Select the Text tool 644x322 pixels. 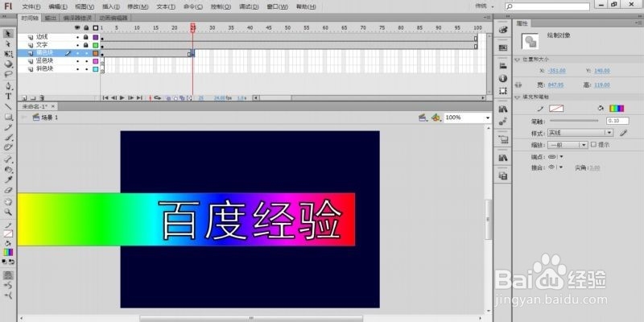(8, 97)
